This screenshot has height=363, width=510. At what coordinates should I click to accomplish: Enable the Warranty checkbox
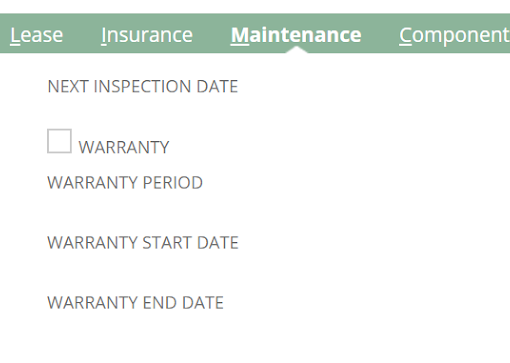click(x=59, y=141)
